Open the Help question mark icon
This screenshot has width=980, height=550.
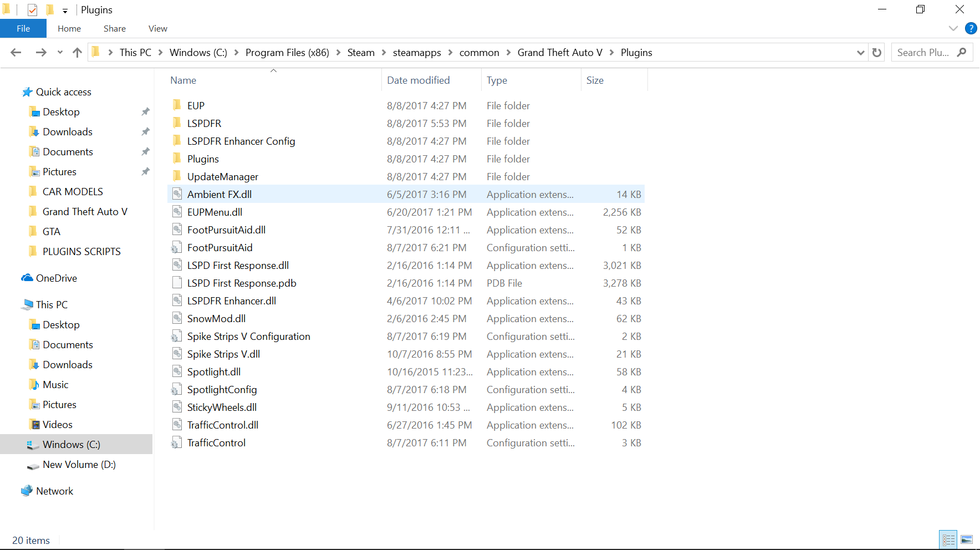pos(971,28)
